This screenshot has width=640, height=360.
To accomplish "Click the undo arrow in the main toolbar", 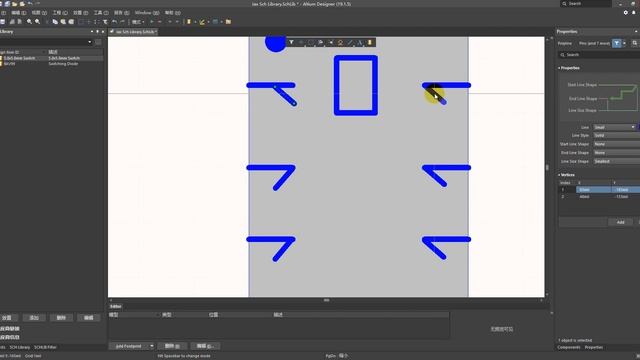I will [x=114, y=22].
